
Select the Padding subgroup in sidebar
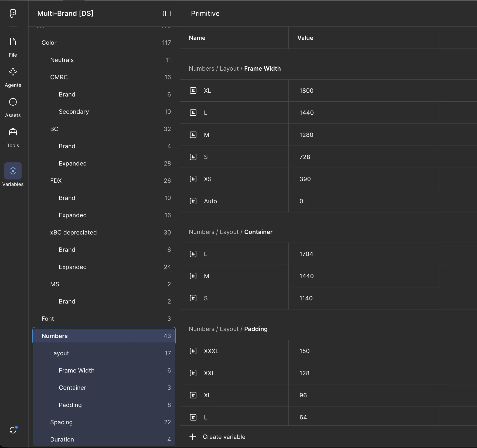pos(104,405)
